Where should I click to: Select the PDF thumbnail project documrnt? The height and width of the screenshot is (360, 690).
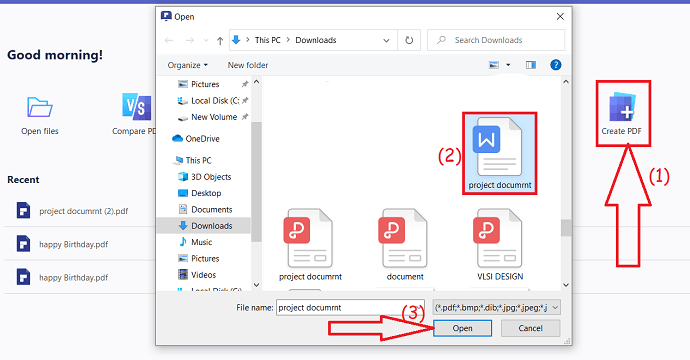(310, 244)
